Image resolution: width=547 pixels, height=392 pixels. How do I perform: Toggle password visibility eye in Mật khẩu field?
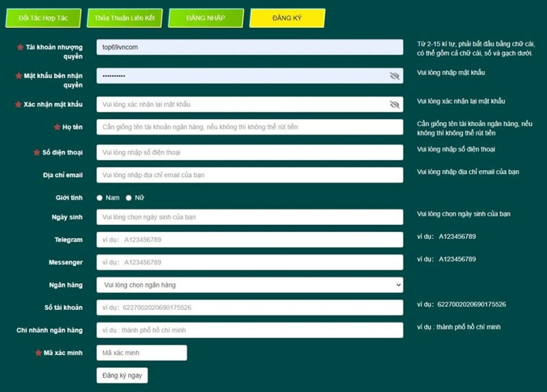[x=395, y=76]
